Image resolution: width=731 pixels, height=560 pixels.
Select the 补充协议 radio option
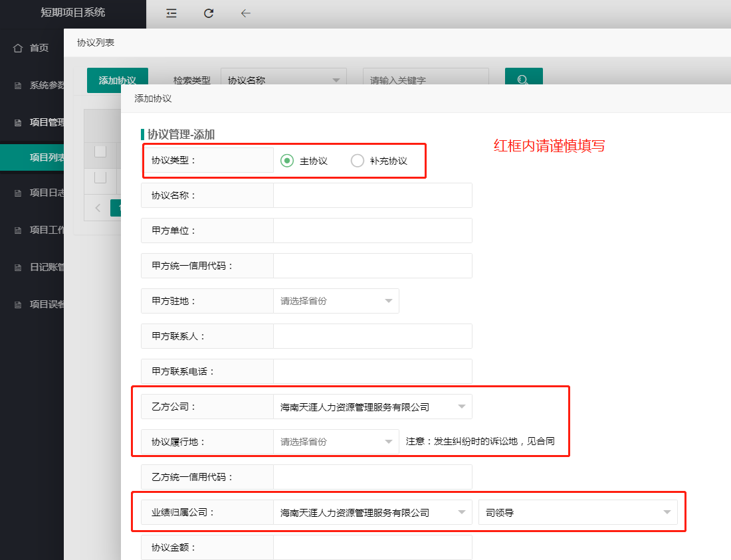357,161
